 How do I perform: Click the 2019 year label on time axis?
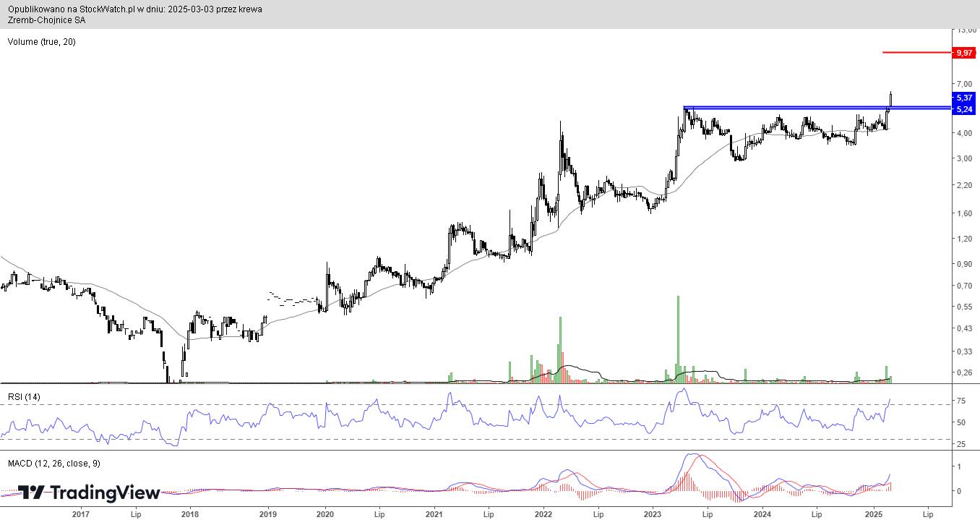268,514
